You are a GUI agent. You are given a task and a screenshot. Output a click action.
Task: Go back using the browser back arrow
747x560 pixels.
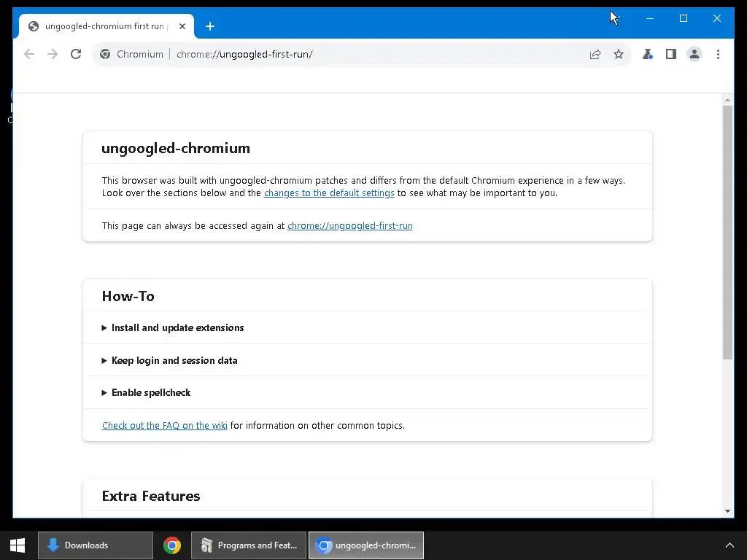coord(29,54)
